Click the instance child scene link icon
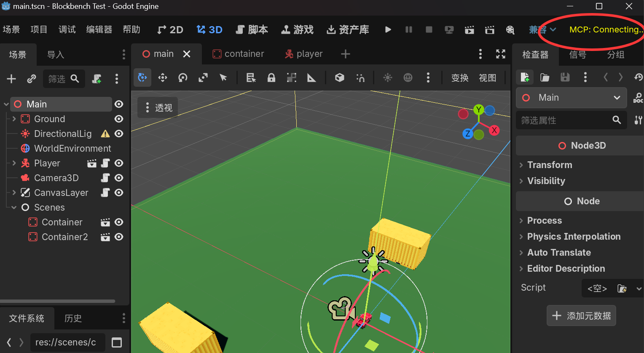Image resolution: width=644 pixels, height=353 pixels. 32,79
